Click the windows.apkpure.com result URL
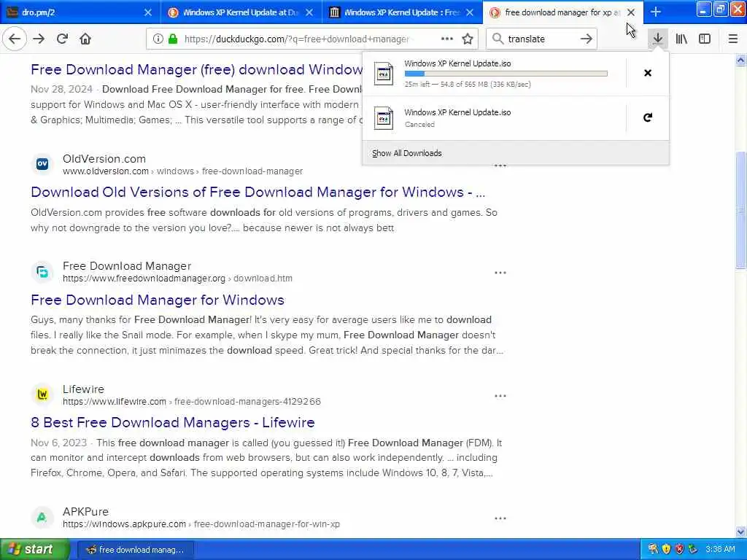Image resolution: width=747 pixels, height=560 pixels. (201, 524)
